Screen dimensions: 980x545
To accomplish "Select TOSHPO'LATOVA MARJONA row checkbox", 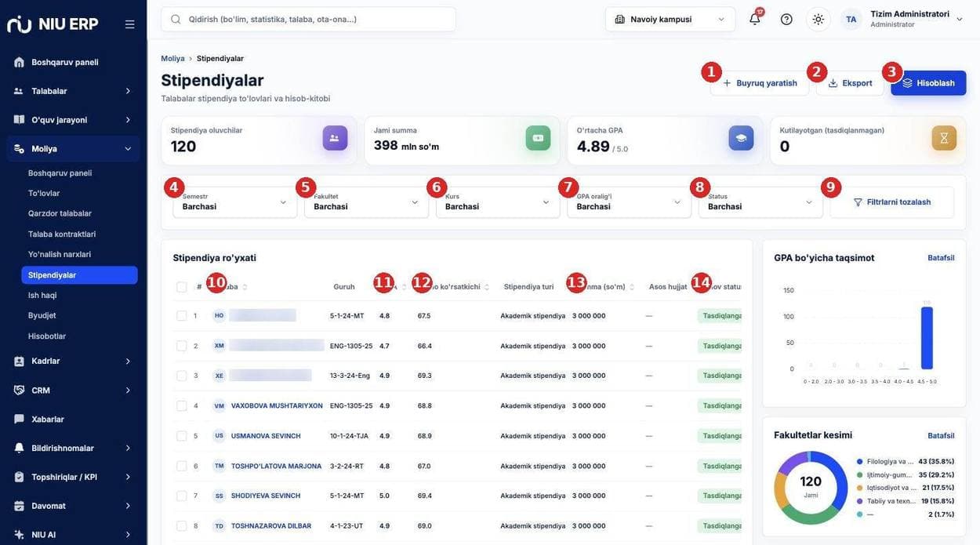I will click(182, 466).
